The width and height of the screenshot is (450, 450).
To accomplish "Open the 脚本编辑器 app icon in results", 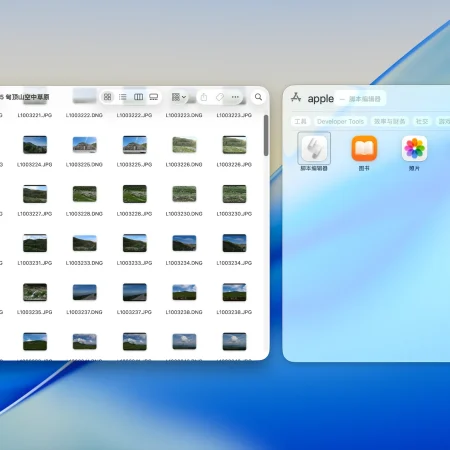I will pyautogui.click(x=314, y=148).
